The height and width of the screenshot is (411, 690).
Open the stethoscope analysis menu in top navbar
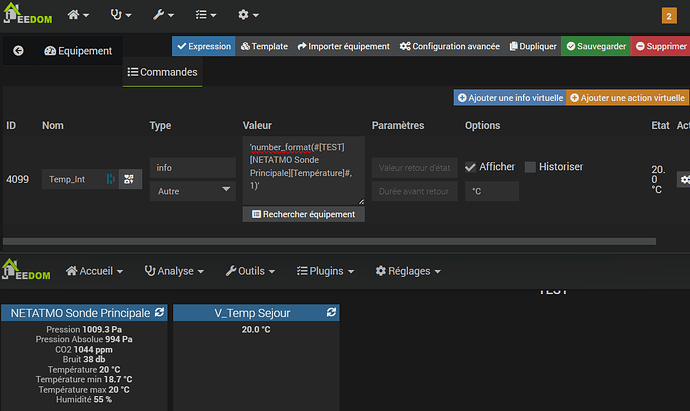(x=121, y=15)
